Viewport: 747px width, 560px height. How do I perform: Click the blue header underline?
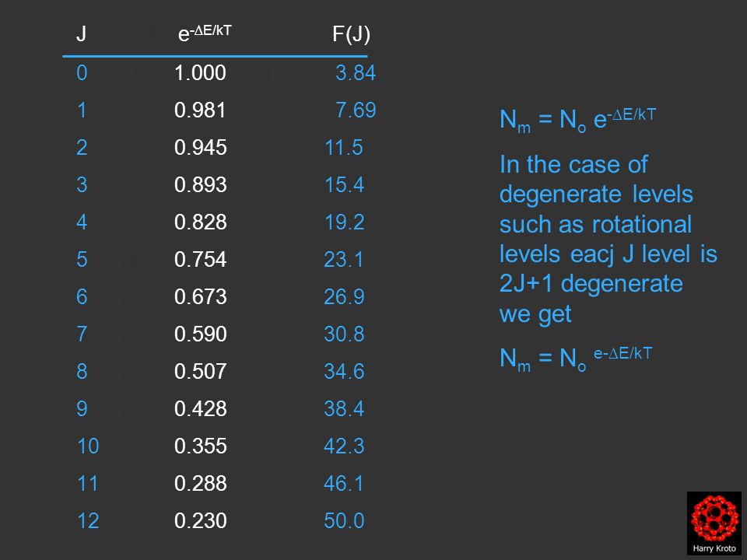pyautogui.click(x=215, y=56)
